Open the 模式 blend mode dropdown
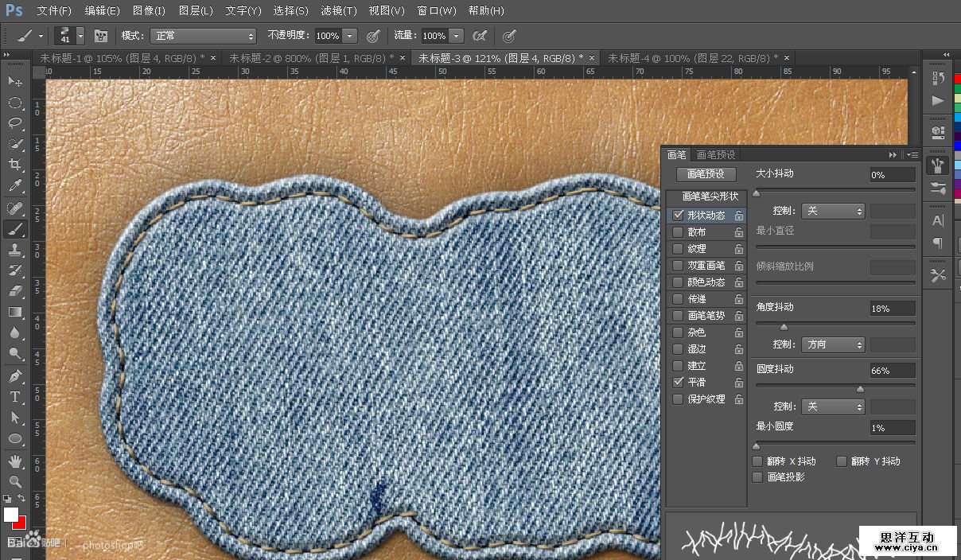Viewport: 961px width, 560px height. (x=204, y=36)
